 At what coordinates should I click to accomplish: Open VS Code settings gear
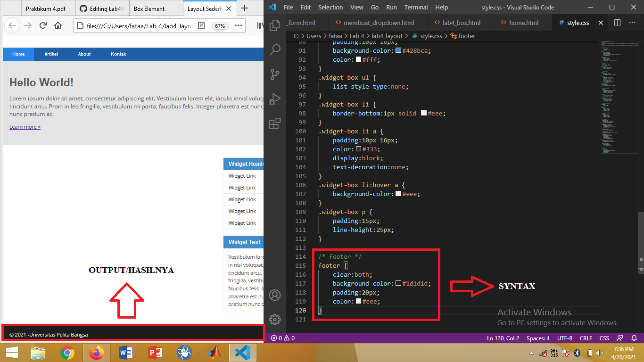click(275, 319)
